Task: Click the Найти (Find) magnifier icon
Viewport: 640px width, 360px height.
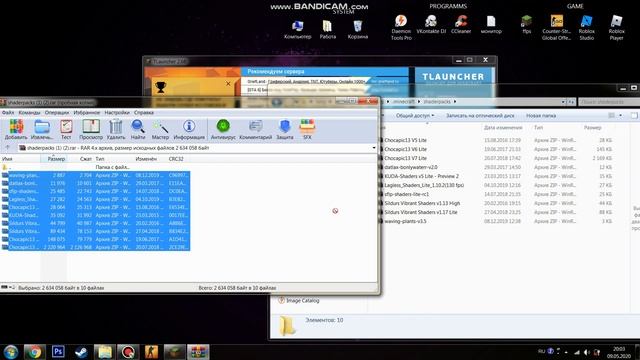Action: pyautogui.click(x=138, y=129)
